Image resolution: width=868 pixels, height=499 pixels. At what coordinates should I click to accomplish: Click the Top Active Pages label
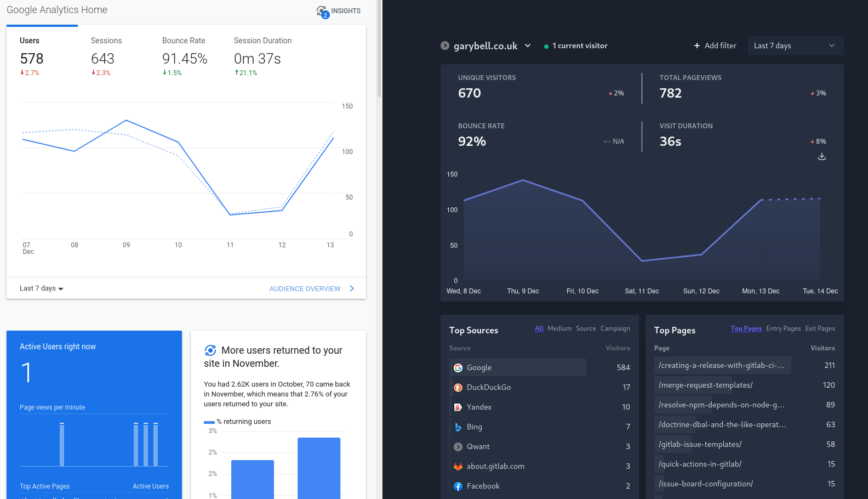coord(45,486)
